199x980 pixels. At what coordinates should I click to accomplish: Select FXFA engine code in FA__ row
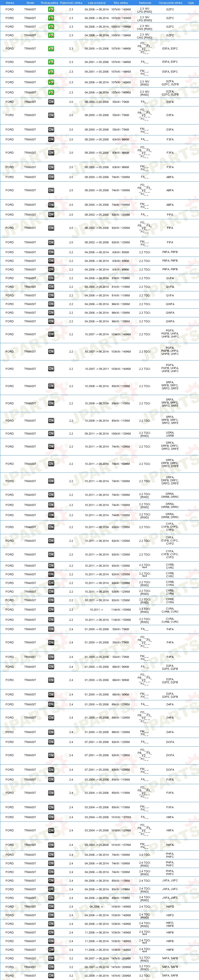point(170,780)
